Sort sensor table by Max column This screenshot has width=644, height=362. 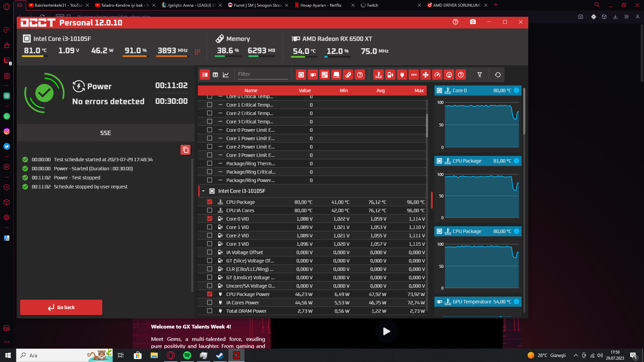pyautogui.click(x=419, y=90)
